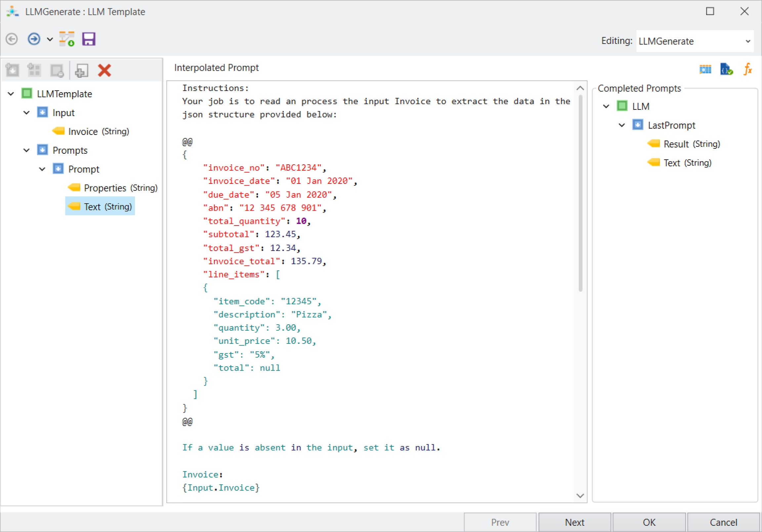762x532 pixels.
Task: Click the prompt scrollbar down arrow
Action: [x=580, y=496]
